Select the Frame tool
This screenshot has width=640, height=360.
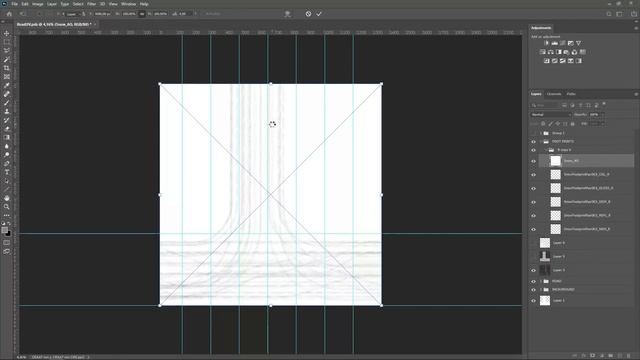(x=7, y=77)
